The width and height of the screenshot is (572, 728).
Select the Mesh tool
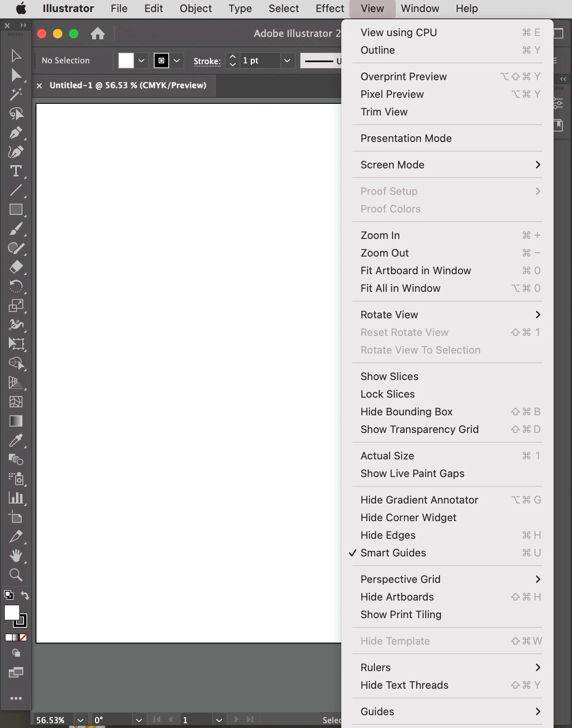click(16, 402)
